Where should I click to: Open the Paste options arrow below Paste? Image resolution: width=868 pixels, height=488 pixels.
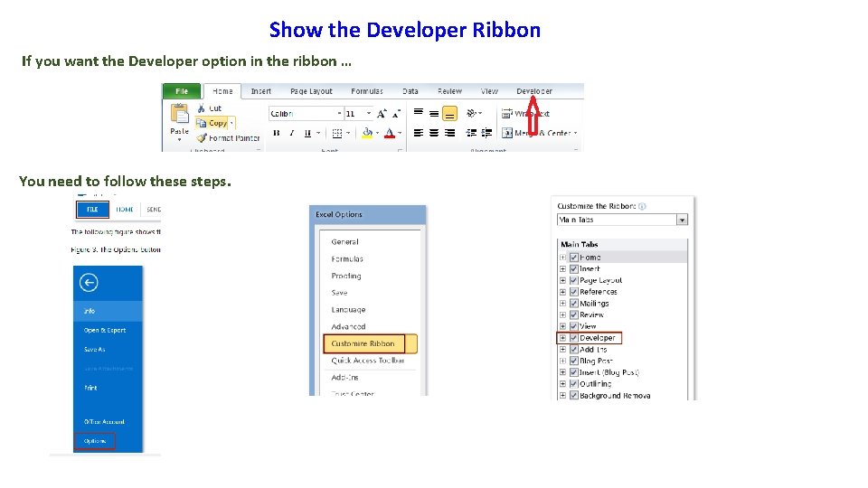(179, 139)
